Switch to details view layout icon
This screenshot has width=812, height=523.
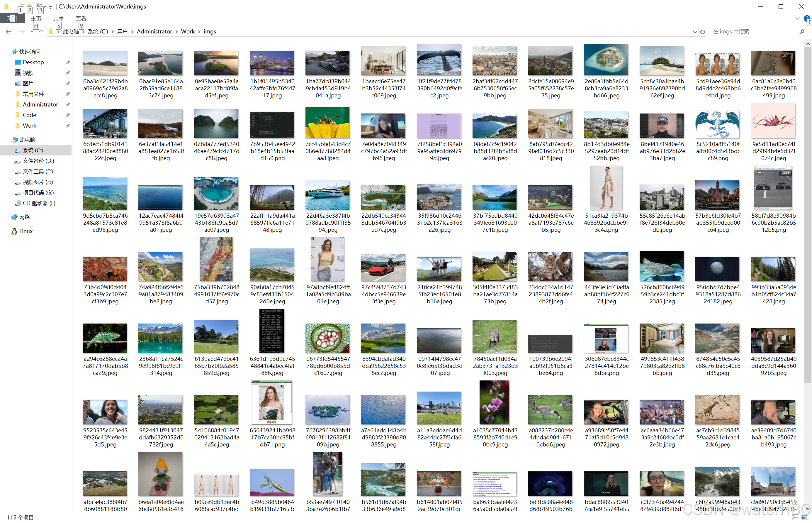coord(795,517)
